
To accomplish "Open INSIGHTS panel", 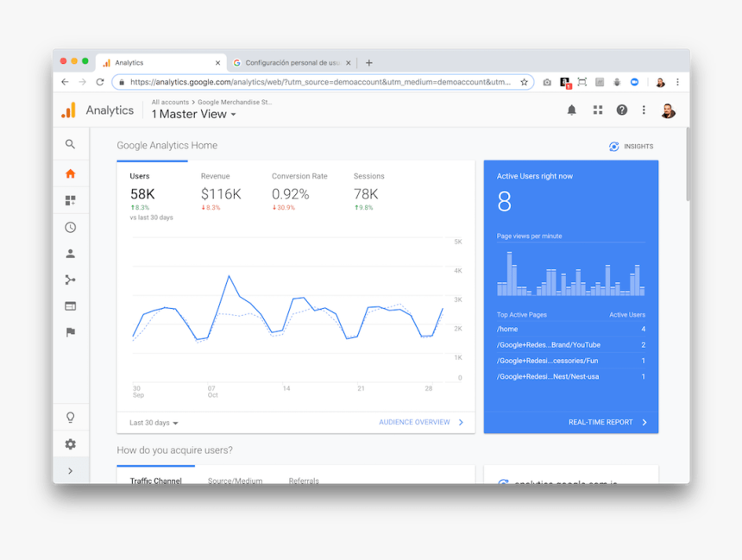I will [632, 147].
